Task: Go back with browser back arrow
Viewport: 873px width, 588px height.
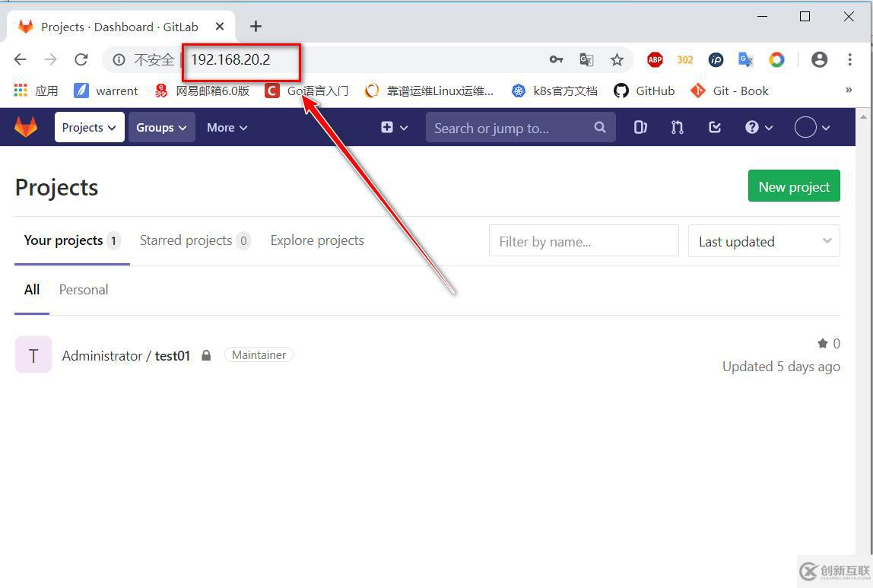Action: [x=20, y=59]
